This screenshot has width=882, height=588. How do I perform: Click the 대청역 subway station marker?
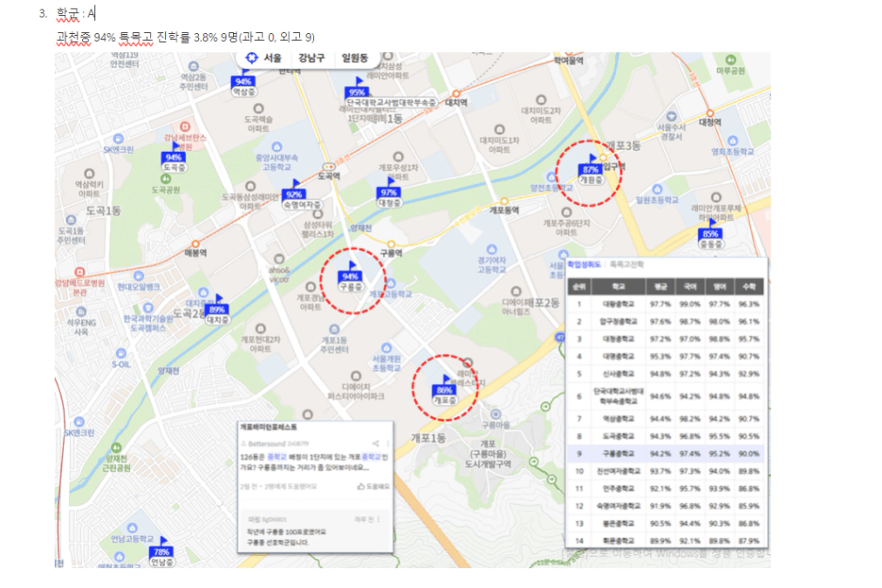(x=710, y=113)
